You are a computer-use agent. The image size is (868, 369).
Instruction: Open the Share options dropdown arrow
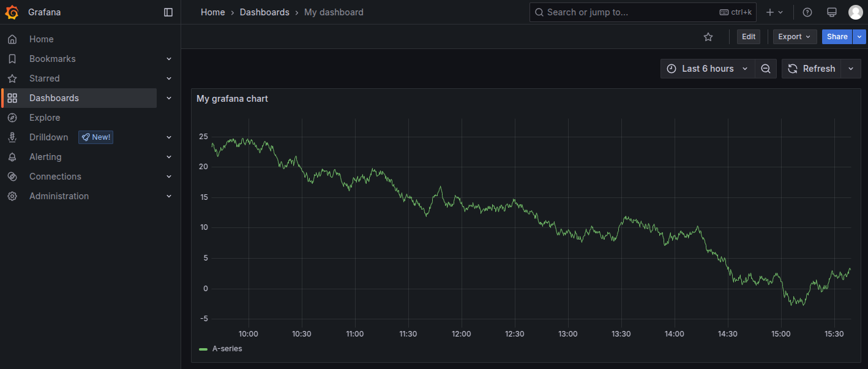tap(859, 37)
